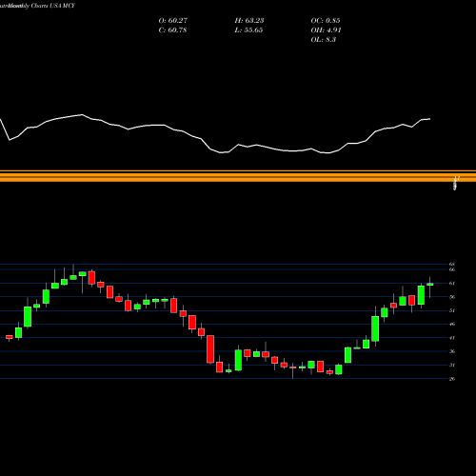
Task: Click the price axis label 61
Action: click(x=452, y=283)
